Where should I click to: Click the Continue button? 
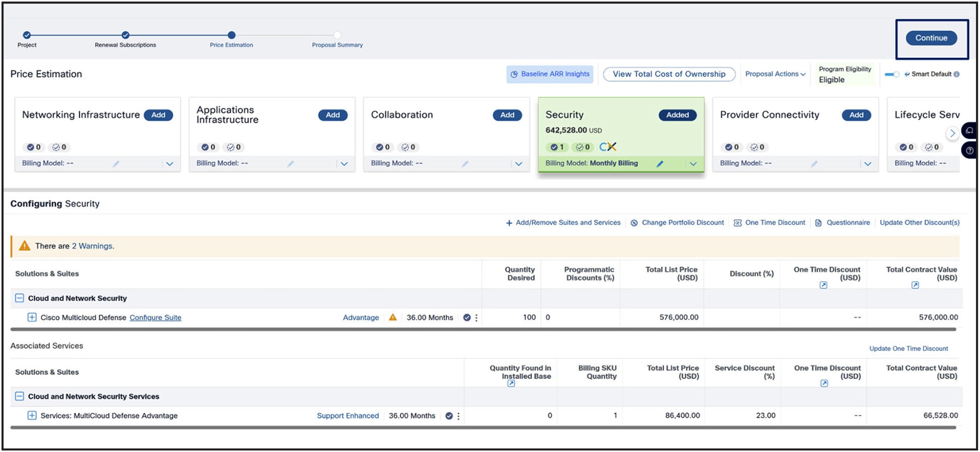point(931,38)
